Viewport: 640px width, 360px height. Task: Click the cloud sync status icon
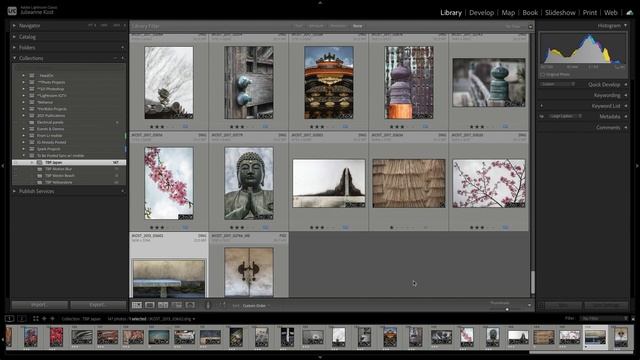(x=630, y=13)
